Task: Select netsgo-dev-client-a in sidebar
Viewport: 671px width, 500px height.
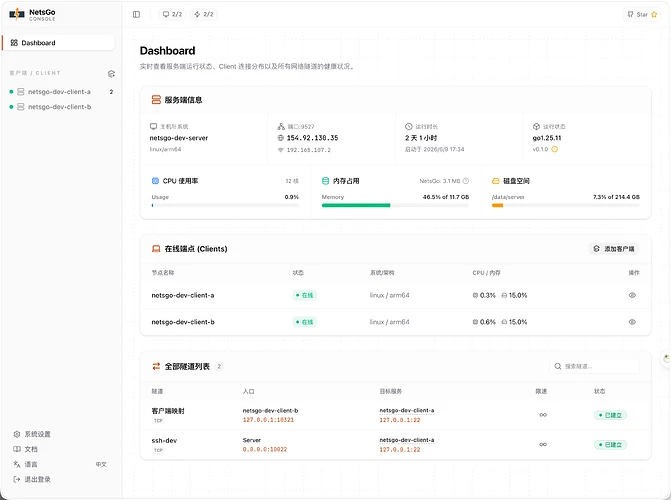Action: click(59, 92)
